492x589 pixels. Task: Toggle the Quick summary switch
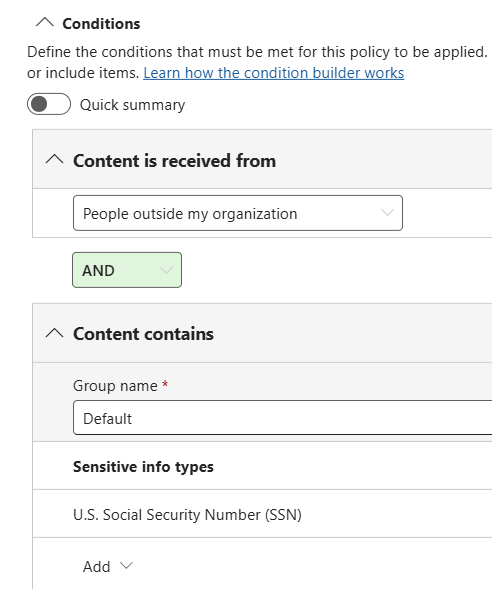[x=49, y=104]
